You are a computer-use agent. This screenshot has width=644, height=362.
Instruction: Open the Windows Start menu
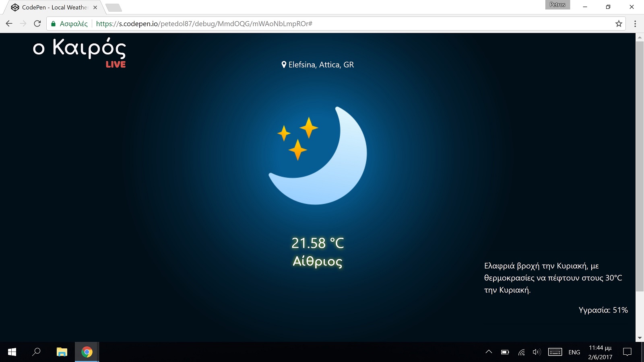[11, 352]
